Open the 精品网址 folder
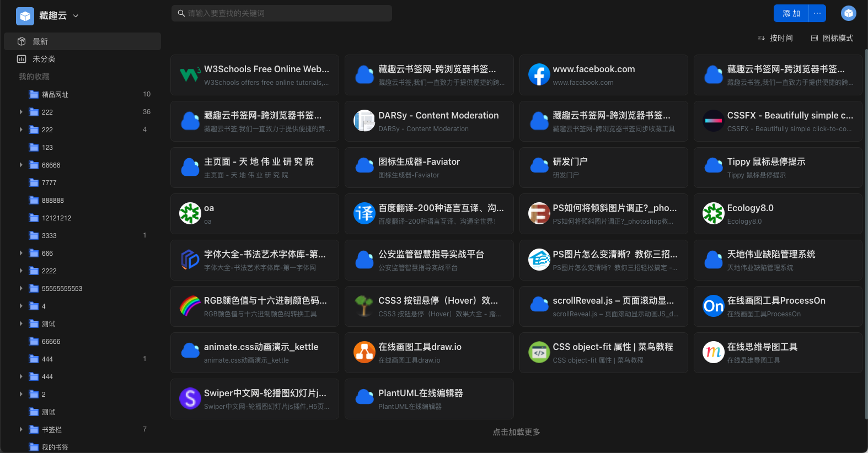This screenshot has width=868, height=453. [x=55, y=94]
